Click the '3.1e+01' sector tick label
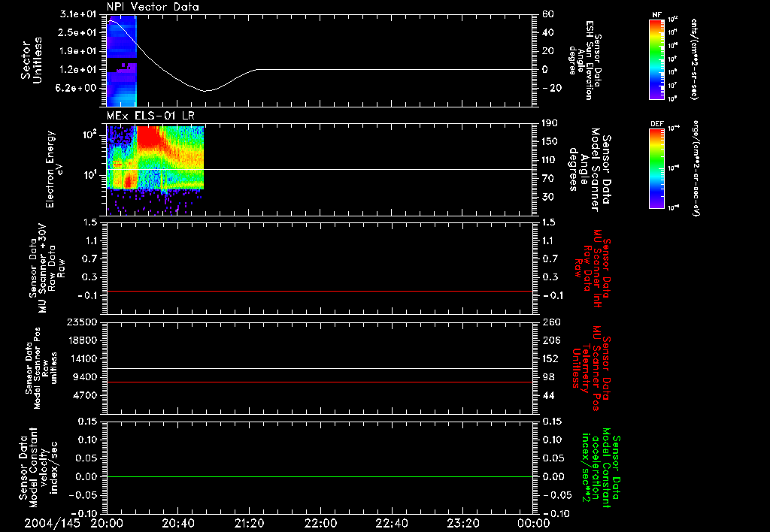The height and width of the screenshot is (532, 770). tap(78, 14)
